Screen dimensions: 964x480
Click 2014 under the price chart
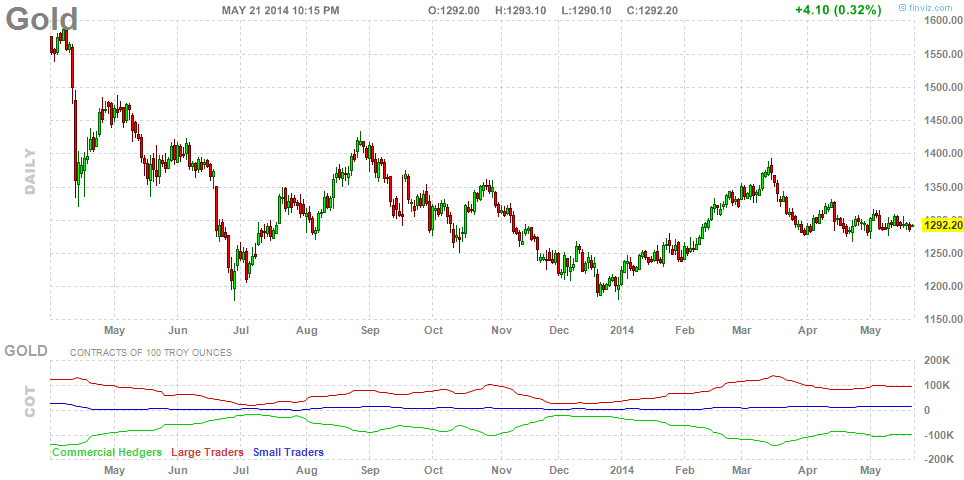point(621,331)
